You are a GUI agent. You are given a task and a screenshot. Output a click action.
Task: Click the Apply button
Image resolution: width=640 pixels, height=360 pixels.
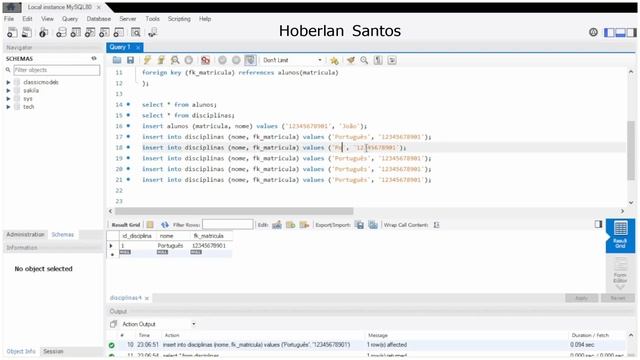[581, 298]
